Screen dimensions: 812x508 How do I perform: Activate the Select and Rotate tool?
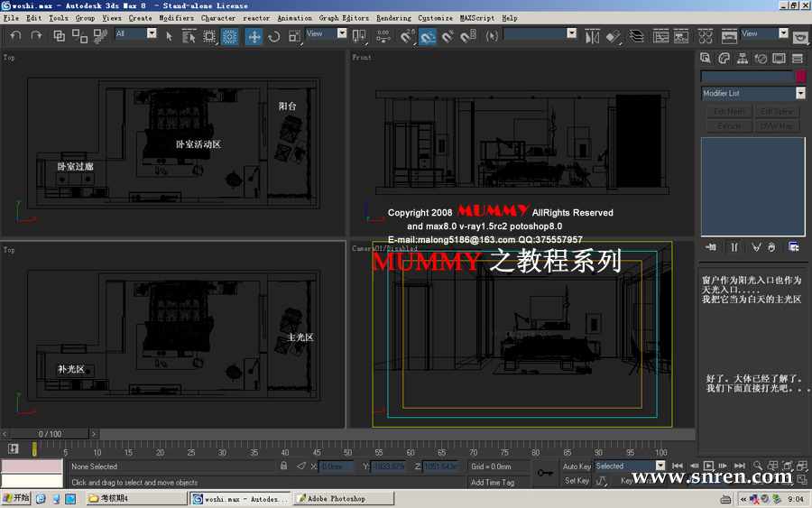pyautogui.click(x=273, y=36)
